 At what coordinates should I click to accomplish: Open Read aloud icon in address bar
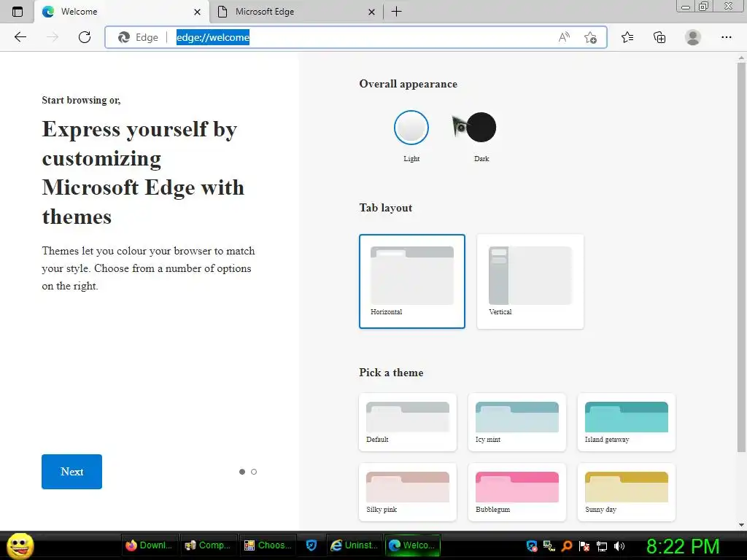[x=564, y=37]
